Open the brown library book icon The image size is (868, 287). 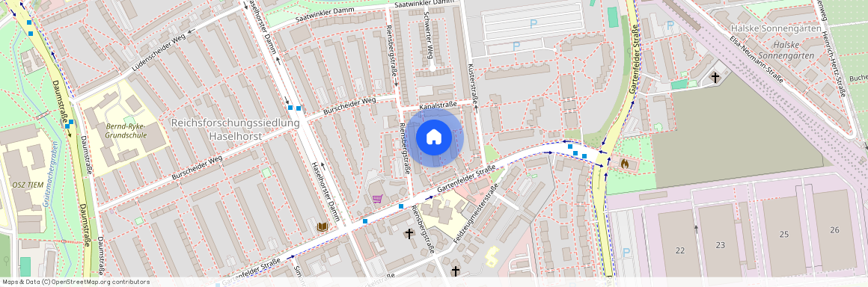323,226
